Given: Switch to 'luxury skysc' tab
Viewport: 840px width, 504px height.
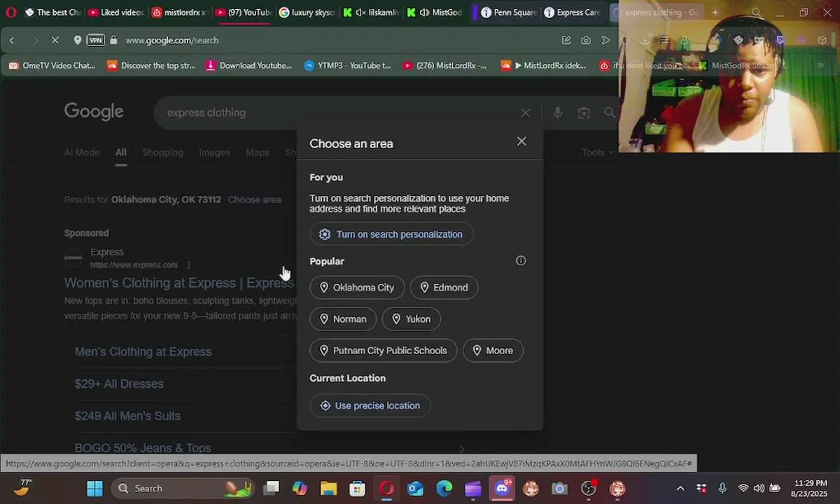Looking at the screenshot, I should 307,13.
